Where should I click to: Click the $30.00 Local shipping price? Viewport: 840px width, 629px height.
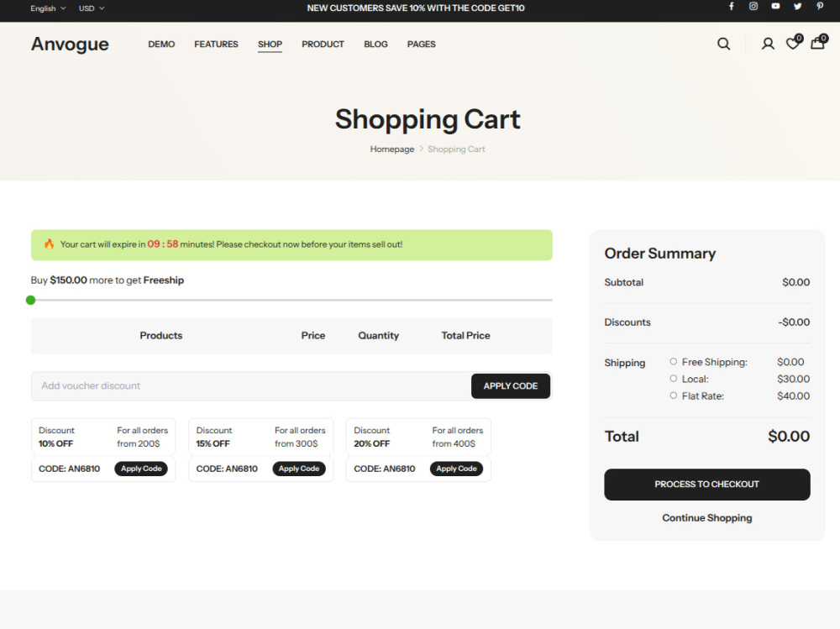point(794,379)
